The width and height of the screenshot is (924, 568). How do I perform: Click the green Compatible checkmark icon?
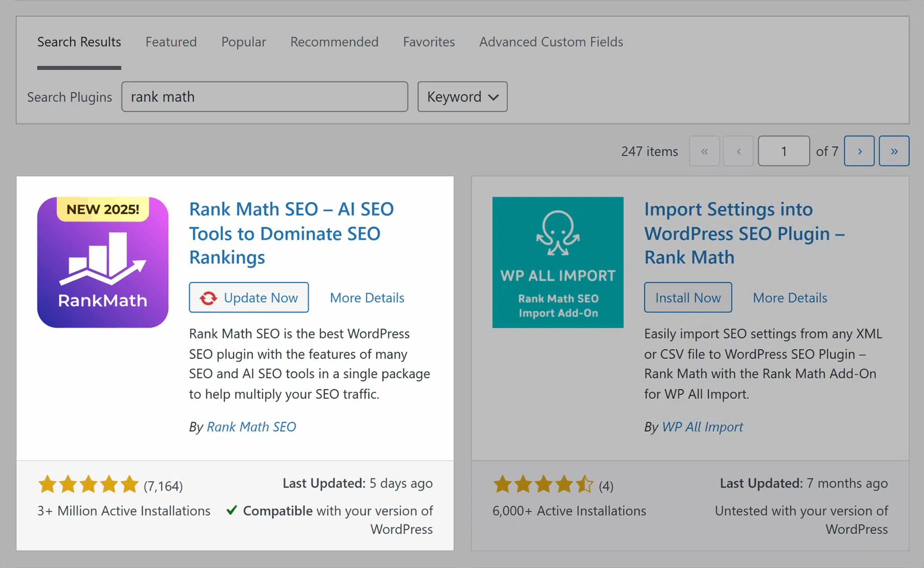click(231, 510)
